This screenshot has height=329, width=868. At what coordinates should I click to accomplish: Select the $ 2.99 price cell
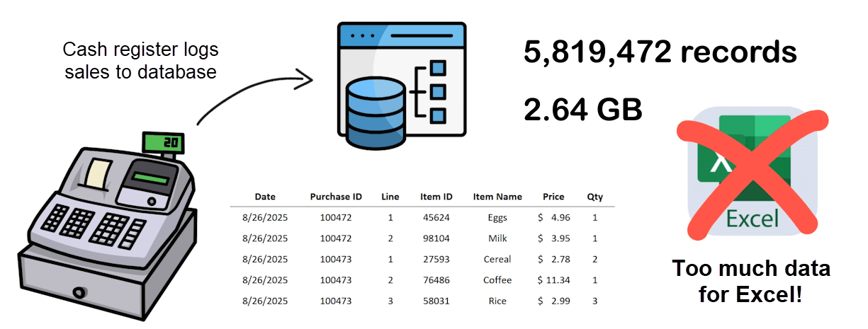[553, 301]
